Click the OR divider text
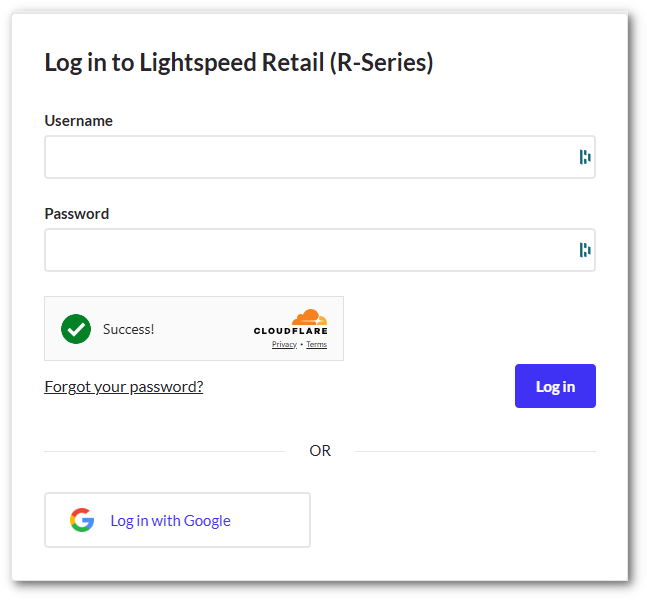Image resolution: width=647 pixels, height=600 pixels. click(x=320, y=451)
